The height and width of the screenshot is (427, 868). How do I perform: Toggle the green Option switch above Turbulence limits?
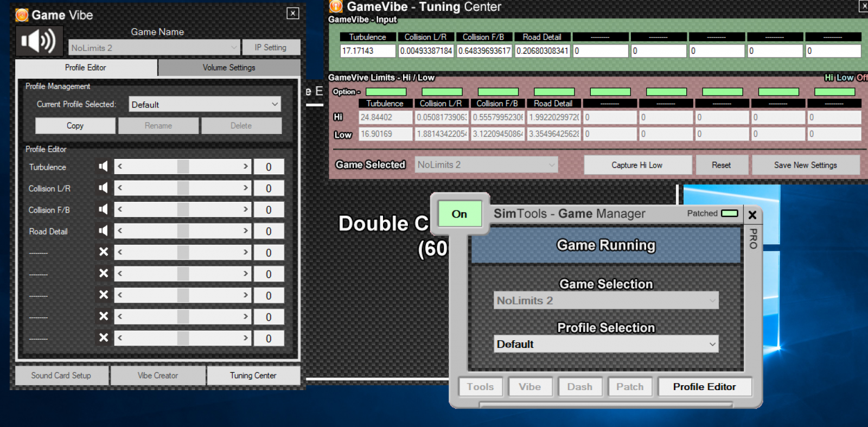[386, 92]
